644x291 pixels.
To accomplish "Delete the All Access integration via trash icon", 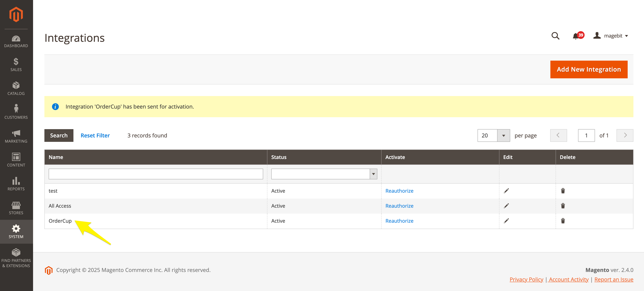I will (x=563, y=206).
